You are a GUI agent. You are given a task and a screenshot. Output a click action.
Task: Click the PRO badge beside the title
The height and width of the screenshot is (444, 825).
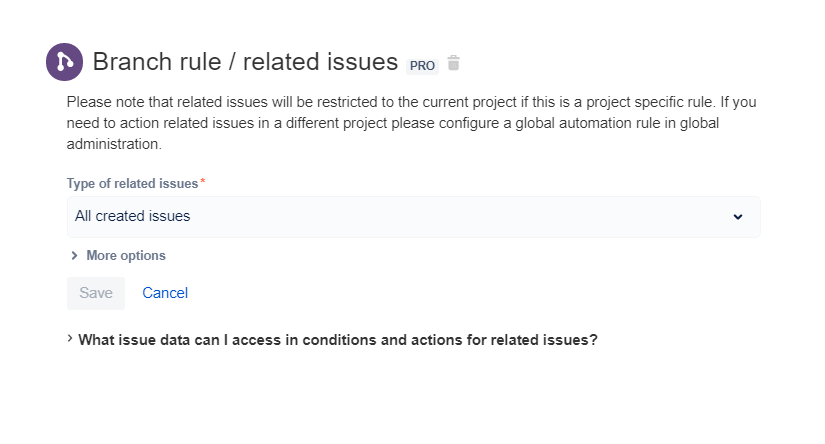click(422, 66)
